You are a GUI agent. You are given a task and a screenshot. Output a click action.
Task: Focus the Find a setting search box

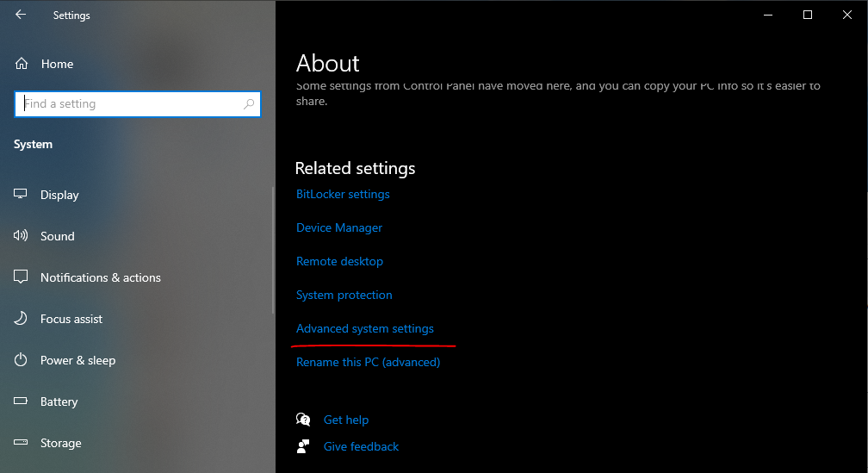point(129,104)
